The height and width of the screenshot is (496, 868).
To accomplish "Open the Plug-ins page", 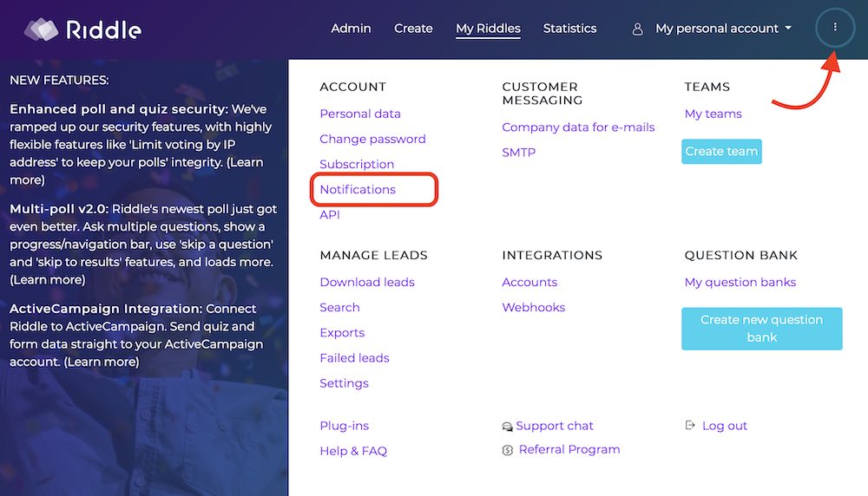I will [x=344, y=426].
